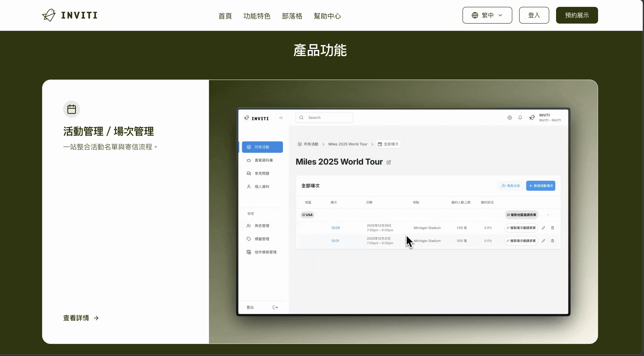Image resolution: width=644 pixels, height=356 pixels.
Task: Open 信件模板管理 in the sidebar
Action: 262,252
